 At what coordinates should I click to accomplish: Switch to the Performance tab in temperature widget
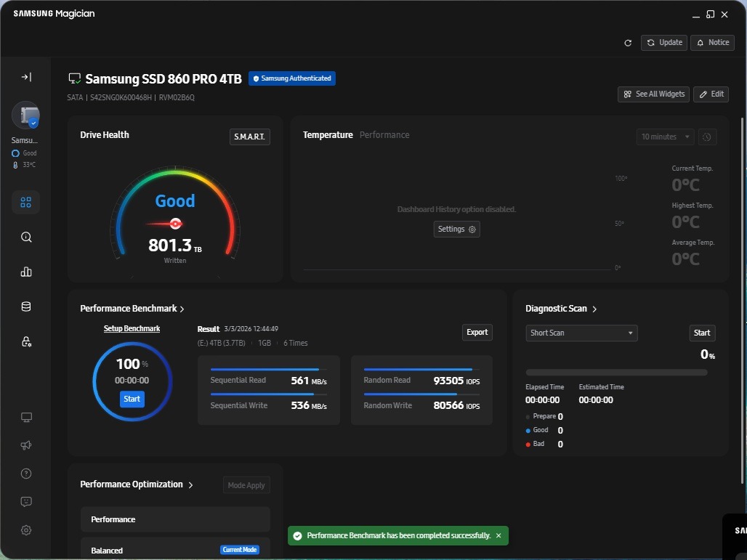(x=384, y=135)
